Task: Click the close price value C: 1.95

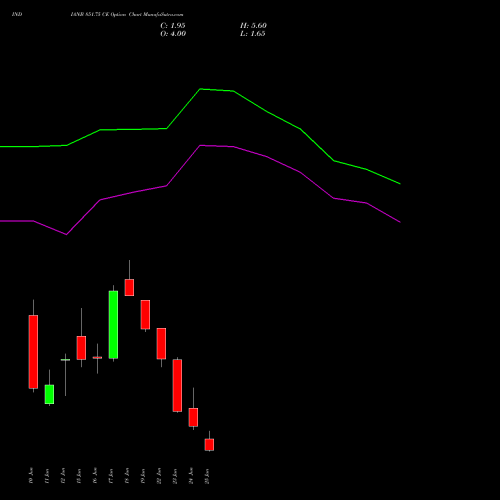Action: click(x=173, y=26)
